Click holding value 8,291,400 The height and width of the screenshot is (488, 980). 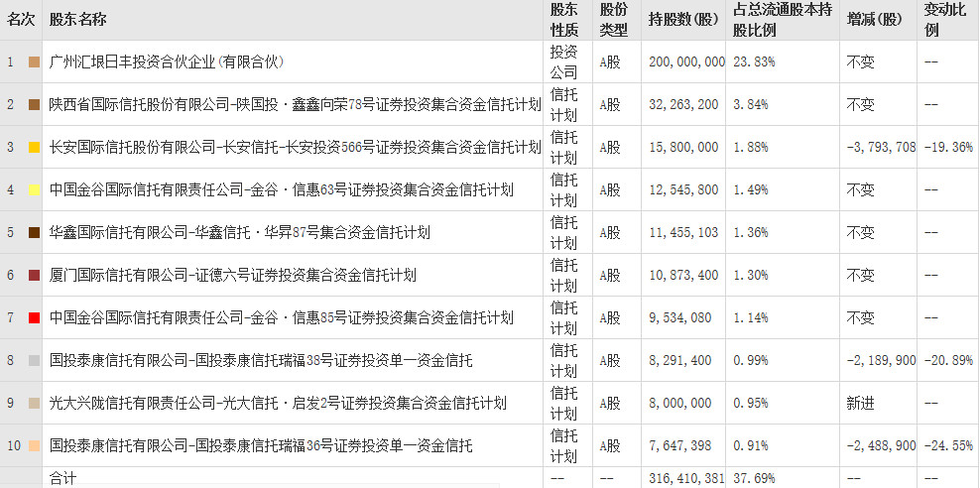click(x=680, y=360)
